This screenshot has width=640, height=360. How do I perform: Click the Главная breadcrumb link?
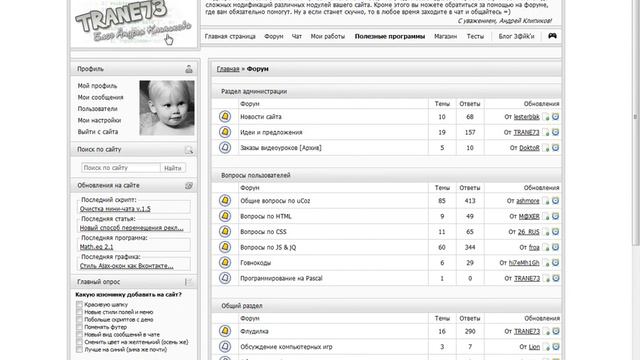coord(228,69)
